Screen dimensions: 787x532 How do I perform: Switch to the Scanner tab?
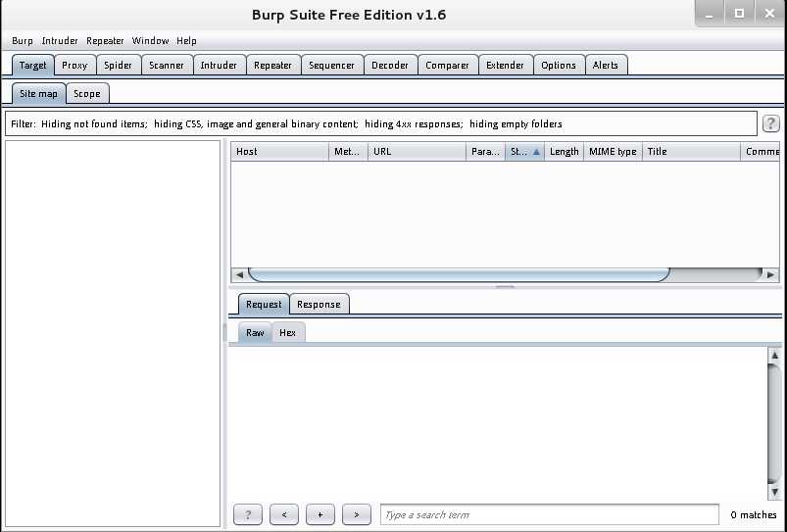point(167,66)
